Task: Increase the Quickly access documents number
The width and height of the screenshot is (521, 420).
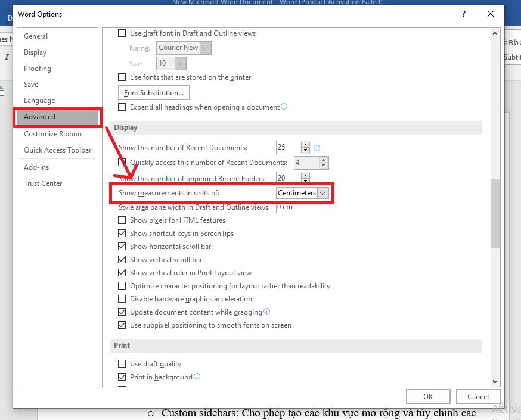Action: [323, 160]
